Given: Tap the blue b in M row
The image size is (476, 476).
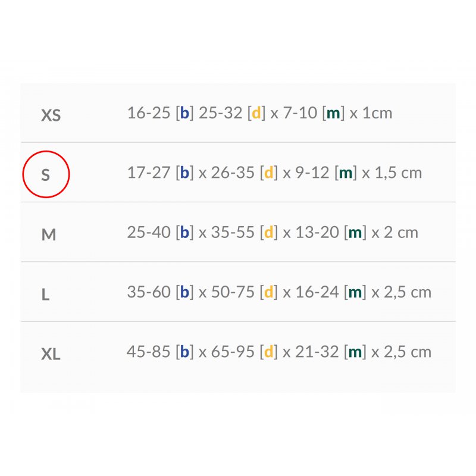Looking at the screenshot, I should click(184, 232).
